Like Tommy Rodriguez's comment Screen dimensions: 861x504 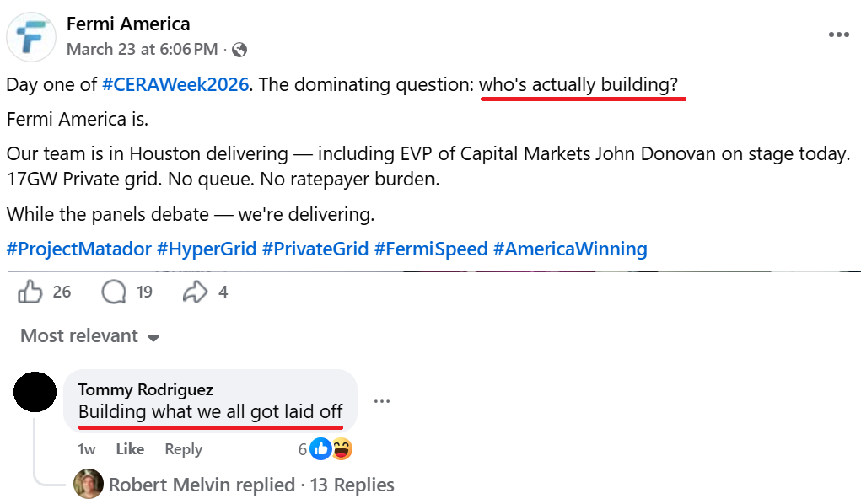coord(130,449)
